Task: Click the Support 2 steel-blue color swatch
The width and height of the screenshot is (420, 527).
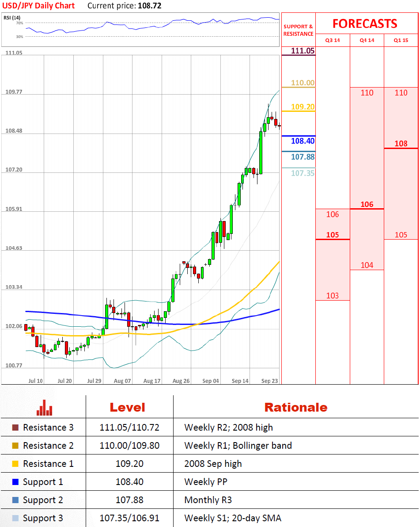Action: 15,500
